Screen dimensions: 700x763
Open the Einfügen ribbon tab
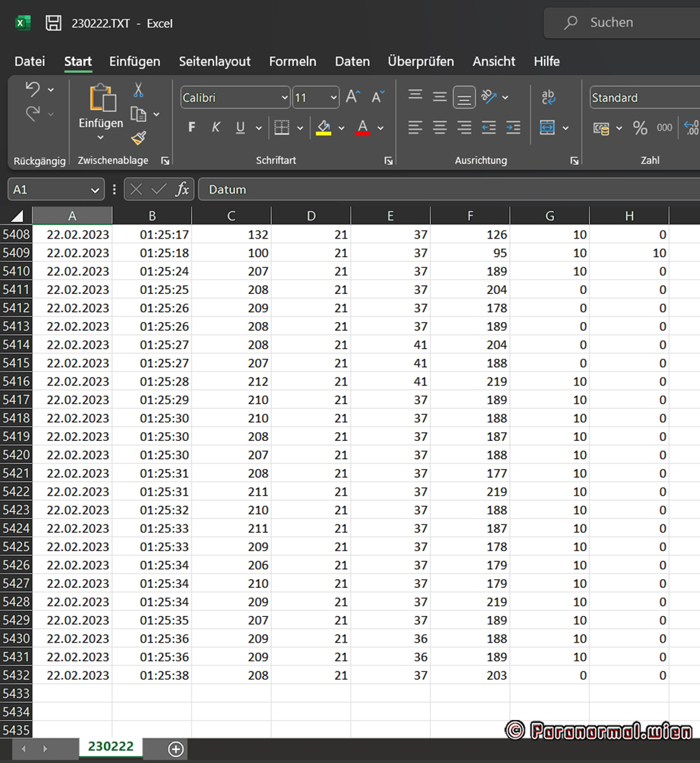pos(135,62)
